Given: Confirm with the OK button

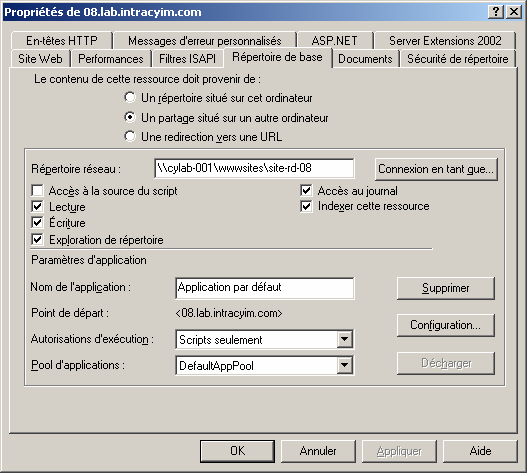Looking at the screenshot, I should [x=237, y=451].
